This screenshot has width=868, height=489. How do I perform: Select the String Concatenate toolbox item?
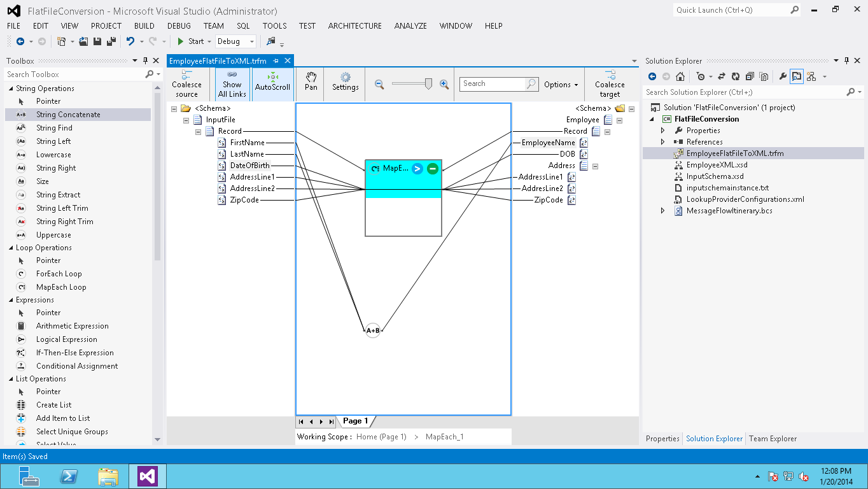(78, 115)
